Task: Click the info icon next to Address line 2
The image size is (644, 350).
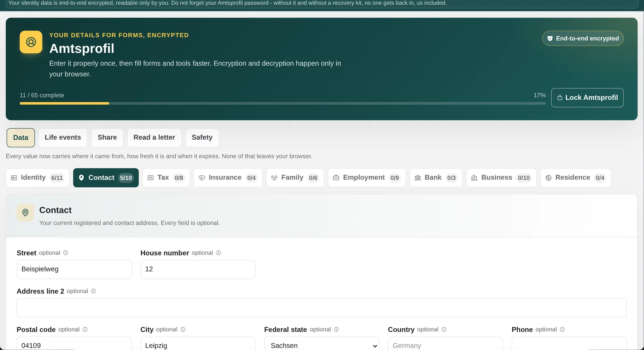Action: tap(93, 291)
